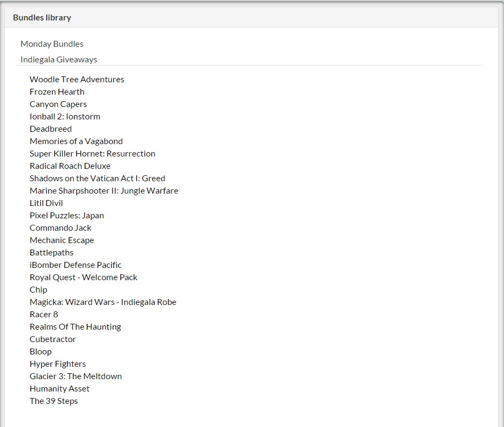504x427 pixels.
Task: Open Hyper Fighters
Action: pos(57,364)
